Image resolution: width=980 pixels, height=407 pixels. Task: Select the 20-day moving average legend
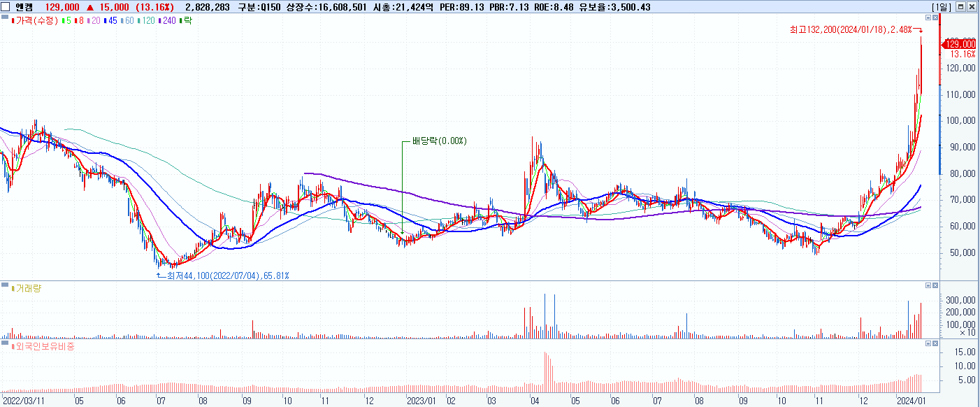pyautogui.click(x=94, y=20)
